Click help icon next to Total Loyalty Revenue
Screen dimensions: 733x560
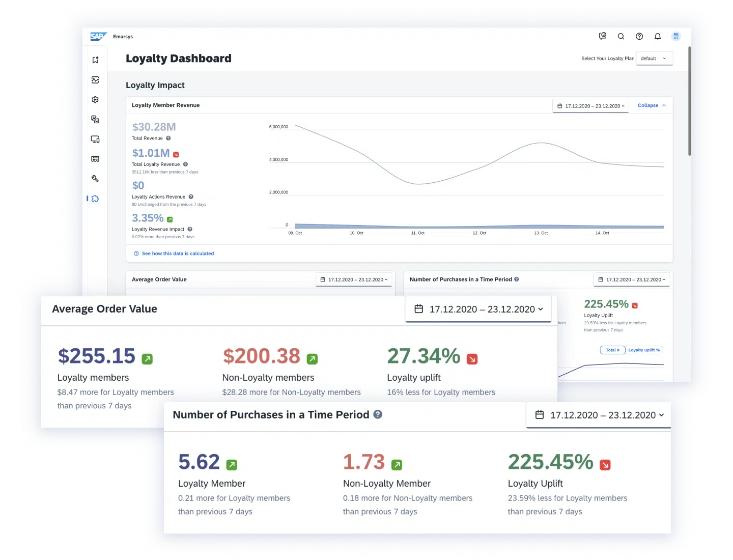coord(185,164)
